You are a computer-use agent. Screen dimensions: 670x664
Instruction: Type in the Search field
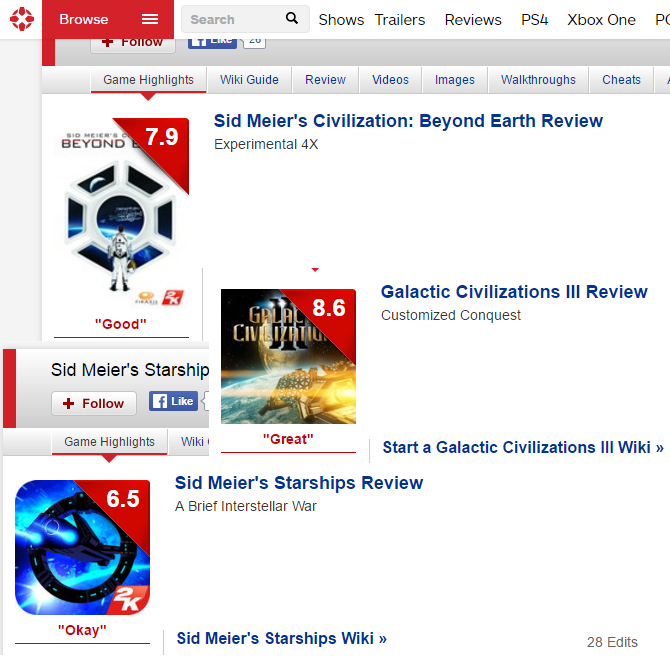(x=232, y=19)
